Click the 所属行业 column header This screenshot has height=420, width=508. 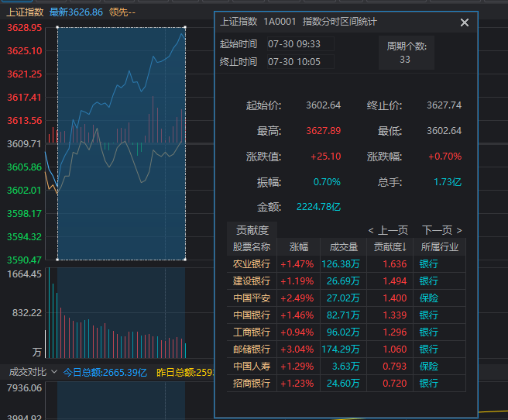[440, 247]
